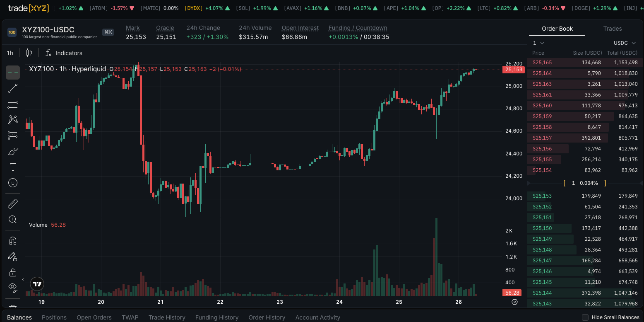Click the XYZ100-USDC market pair name
Viewport: 644px width, 322px height.
coord(48,29)
